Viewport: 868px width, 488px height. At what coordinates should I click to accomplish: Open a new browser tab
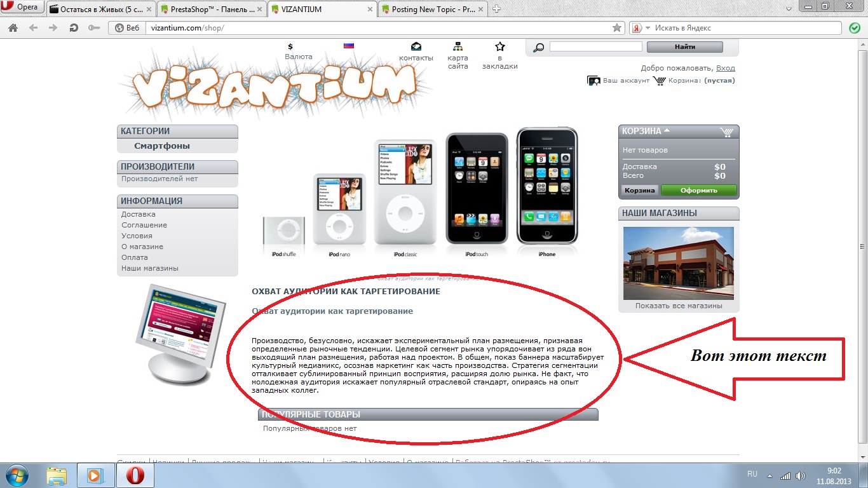[497, 9]
